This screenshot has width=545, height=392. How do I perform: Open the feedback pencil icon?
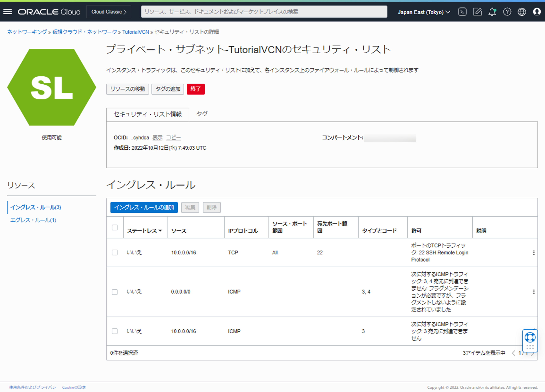pyautogui.click(x=477, y=12)
